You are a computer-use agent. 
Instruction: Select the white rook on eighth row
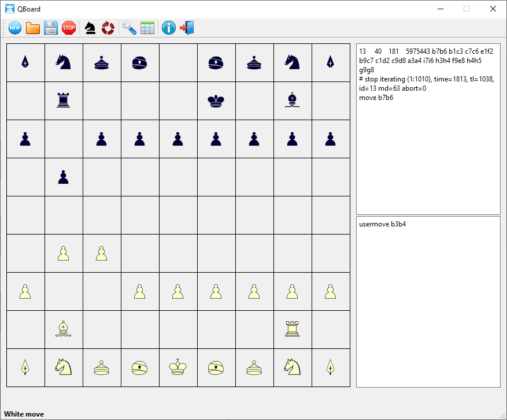[293, 329]
